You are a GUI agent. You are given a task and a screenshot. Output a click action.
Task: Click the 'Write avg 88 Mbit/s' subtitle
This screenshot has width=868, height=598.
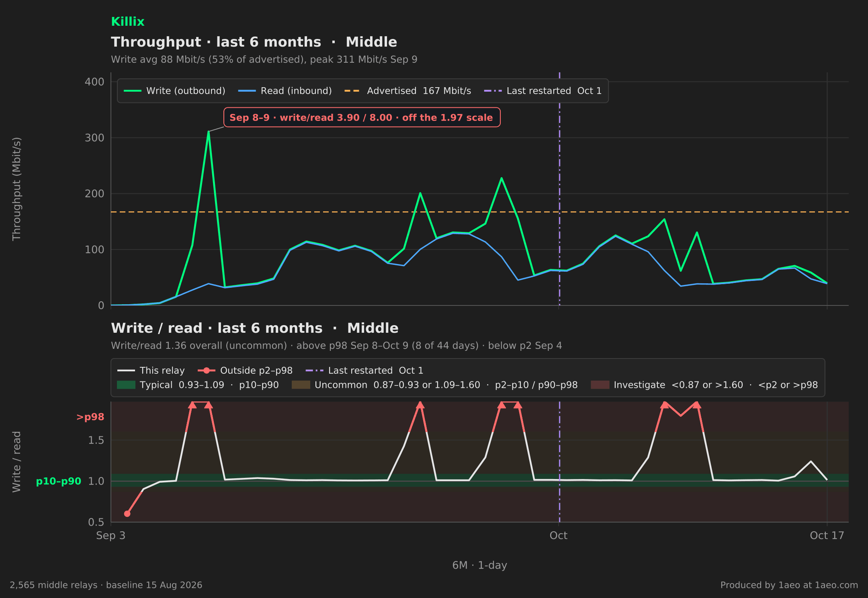click(x=264, y=59)
